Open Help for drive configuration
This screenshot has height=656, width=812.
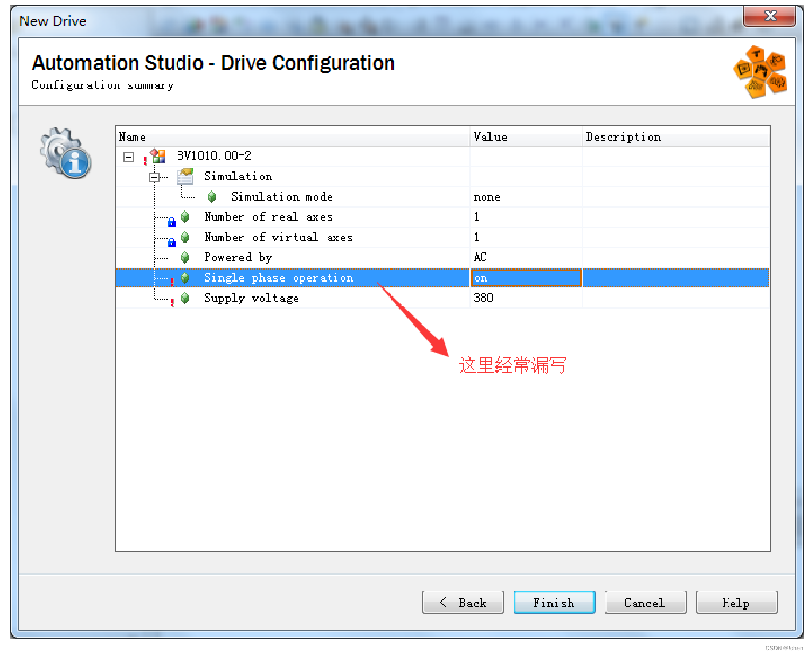[x=737, y=603]
